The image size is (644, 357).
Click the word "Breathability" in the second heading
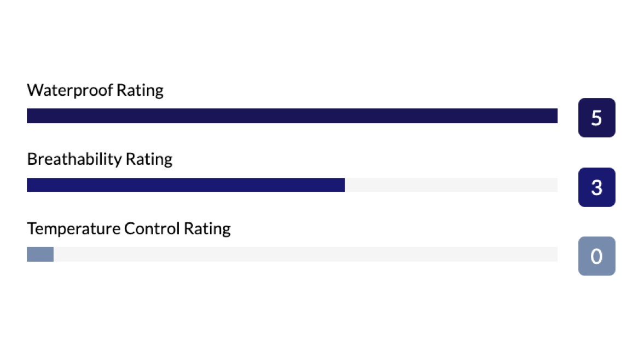coord(74,159)
